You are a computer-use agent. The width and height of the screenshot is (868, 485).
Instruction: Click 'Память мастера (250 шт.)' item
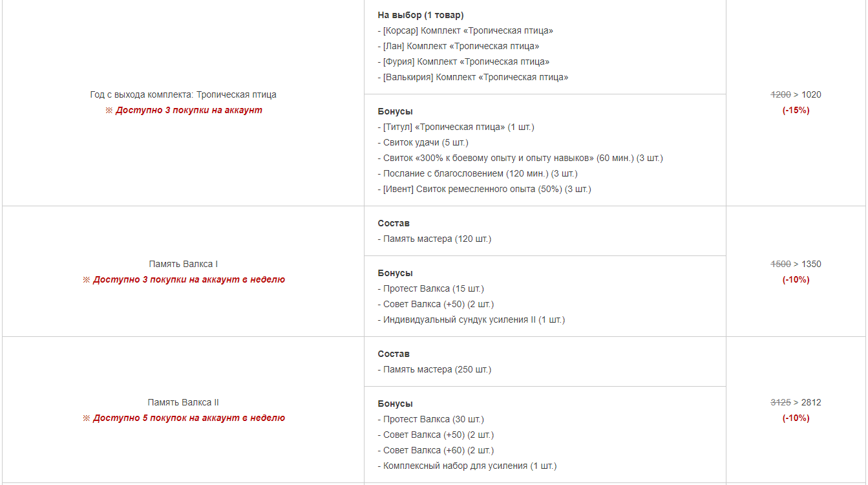434,369
